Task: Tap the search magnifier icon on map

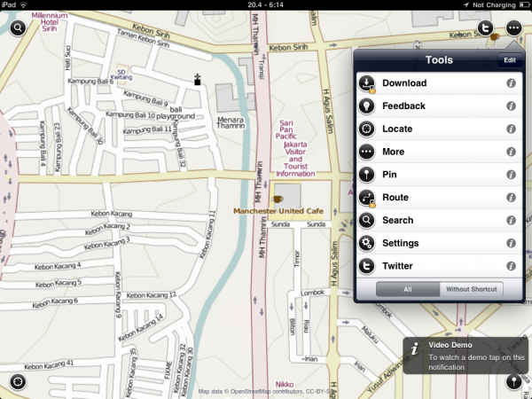Action: (18, 27)
